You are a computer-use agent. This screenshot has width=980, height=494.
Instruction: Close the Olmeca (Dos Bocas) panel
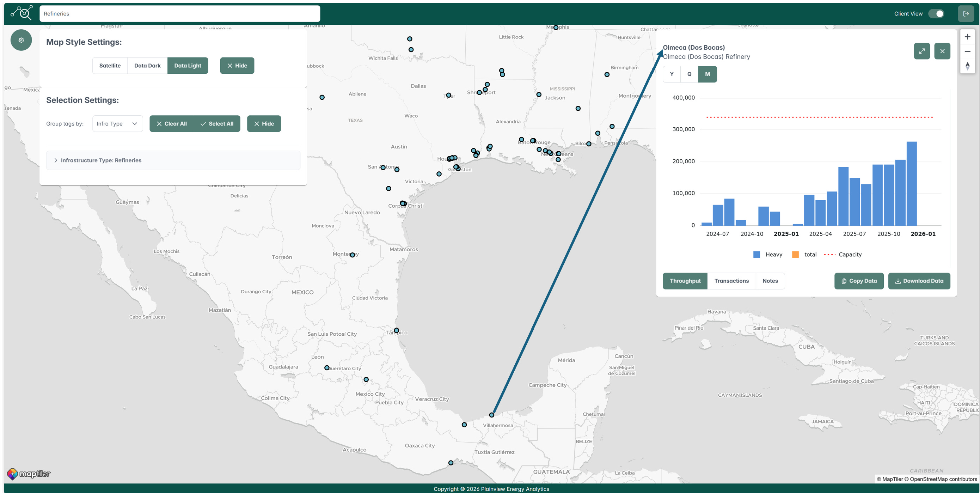pos(942,51)
